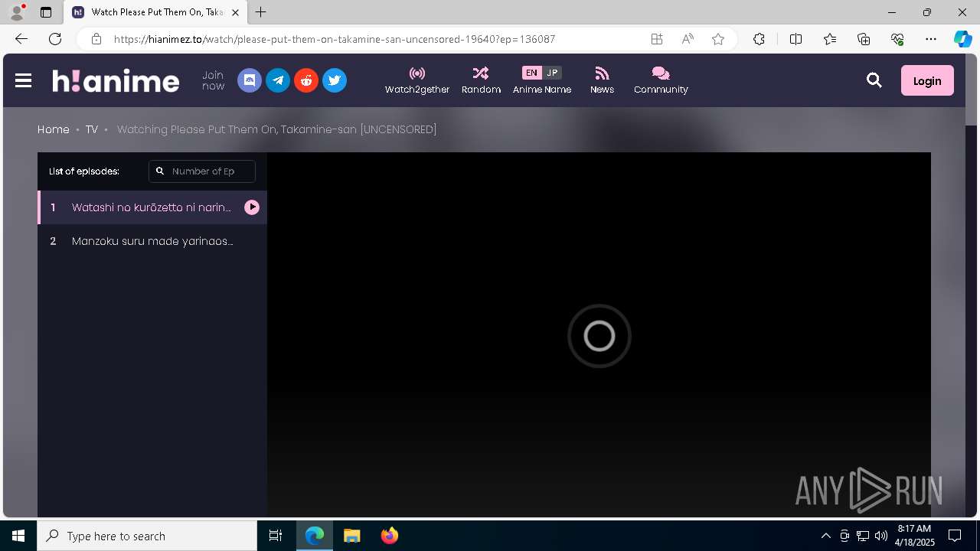The height and width of the screenshot is (551, 980).
Task: Go back in the browser
Action: [x=21, y=39]
